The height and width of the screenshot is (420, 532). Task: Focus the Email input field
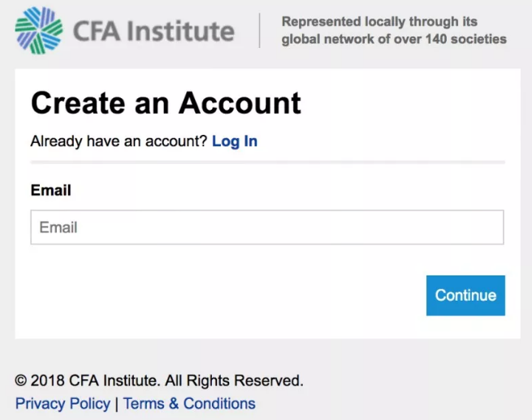click(266, 227)
